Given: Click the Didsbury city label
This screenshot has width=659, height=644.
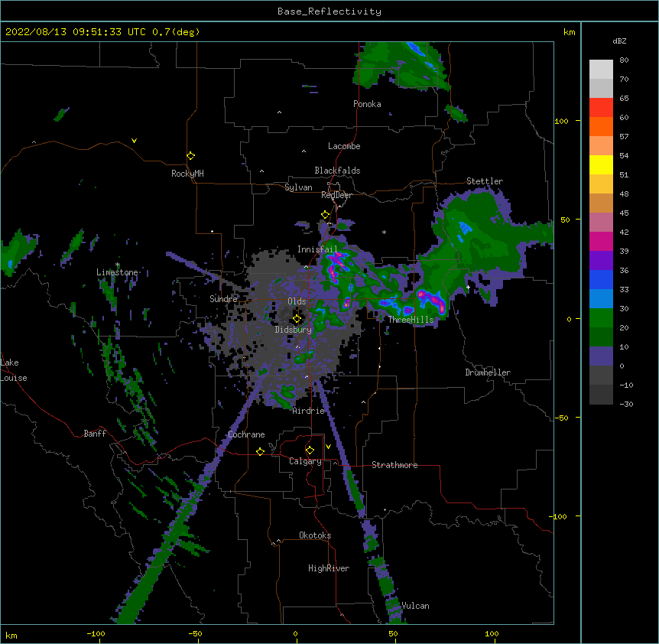Looking at the screenshot, I should [x=294, y=330].
